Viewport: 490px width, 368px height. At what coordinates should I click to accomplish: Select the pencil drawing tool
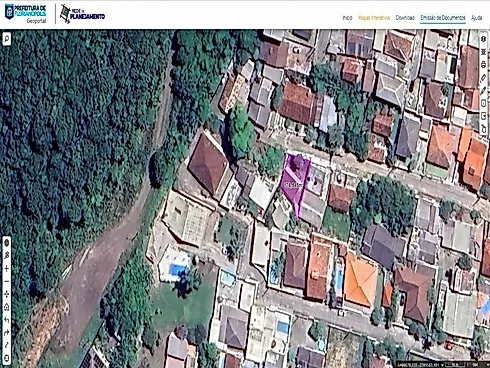(x=483, y=90)
